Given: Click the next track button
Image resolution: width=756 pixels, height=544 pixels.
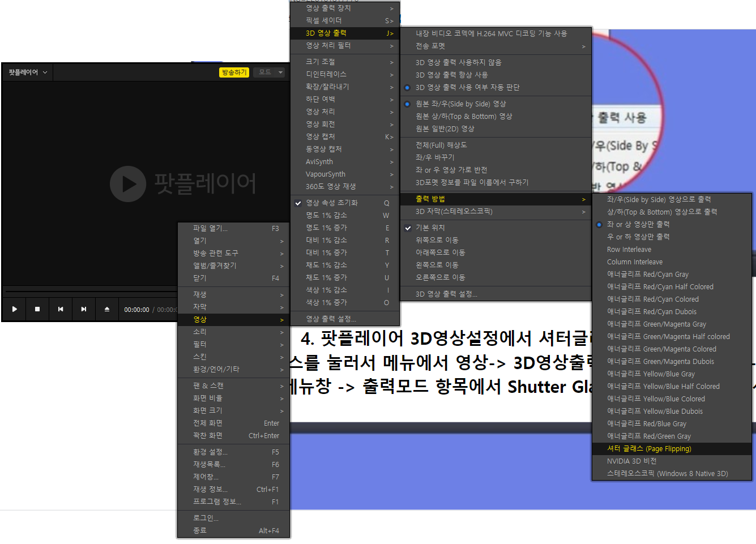Looking at the screenshot, I should pos(84,309).
